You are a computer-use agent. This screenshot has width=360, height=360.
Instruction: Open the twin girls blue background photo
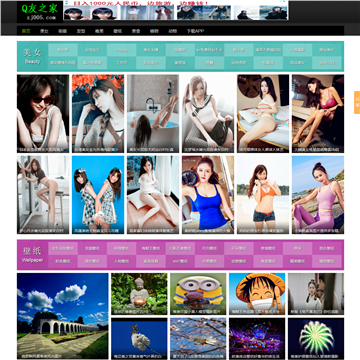pos(98,195)
